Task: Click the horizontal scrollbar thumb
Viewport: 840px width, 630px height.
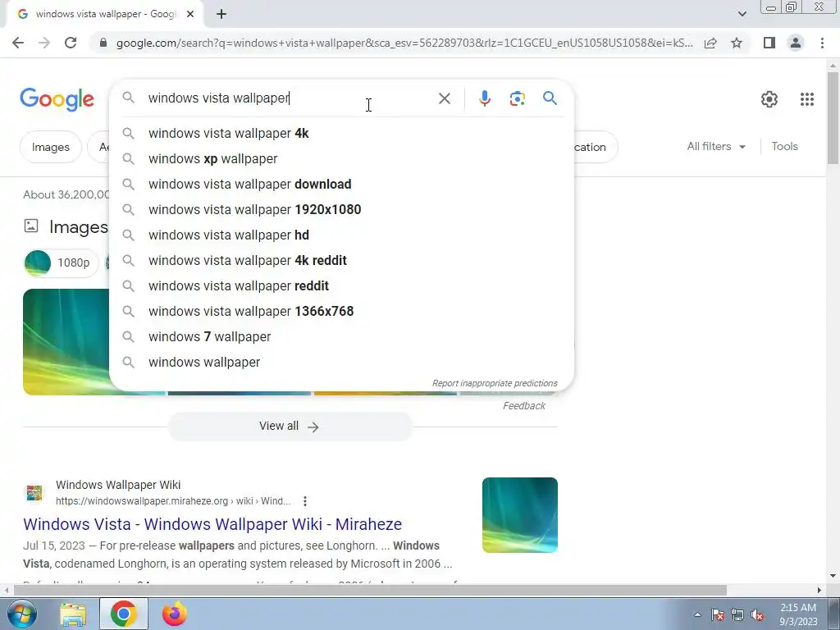Action: [x=370, y=591]
